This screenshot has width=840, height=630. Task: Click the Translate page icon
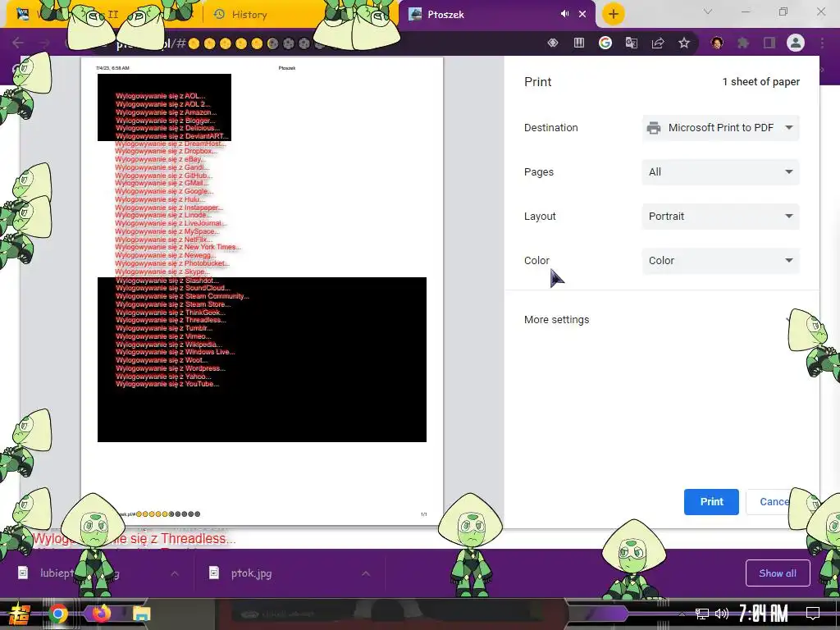click(632, 43)
